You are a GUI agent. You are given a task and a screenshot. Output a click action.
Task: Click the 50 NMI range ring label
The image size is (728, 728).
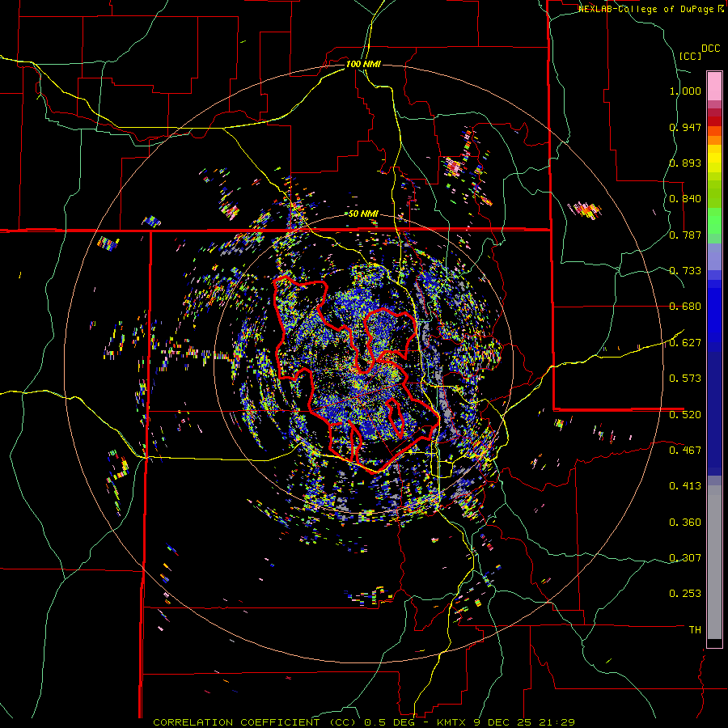pos(363,214)
